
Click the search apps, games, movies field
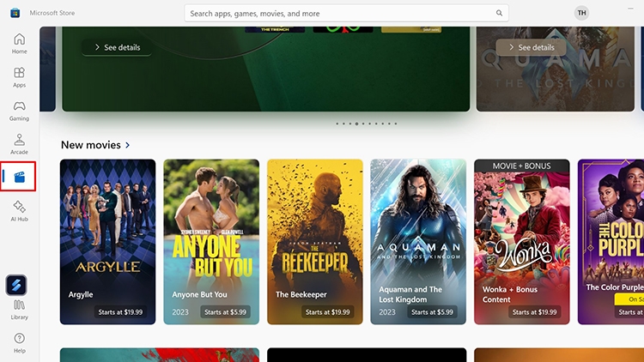click(x=346, y=13)
